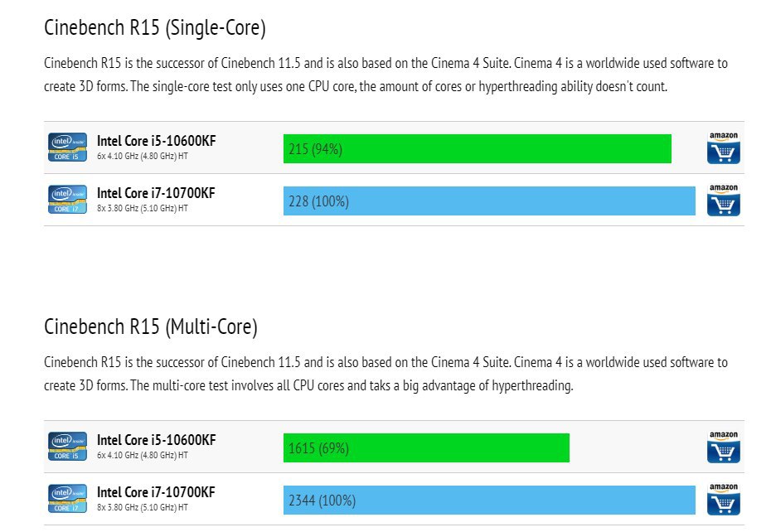Click Amazon cart icon for i7-10700KF single-core
This screenshot has height=532, width=771.
tap(723, 200)
